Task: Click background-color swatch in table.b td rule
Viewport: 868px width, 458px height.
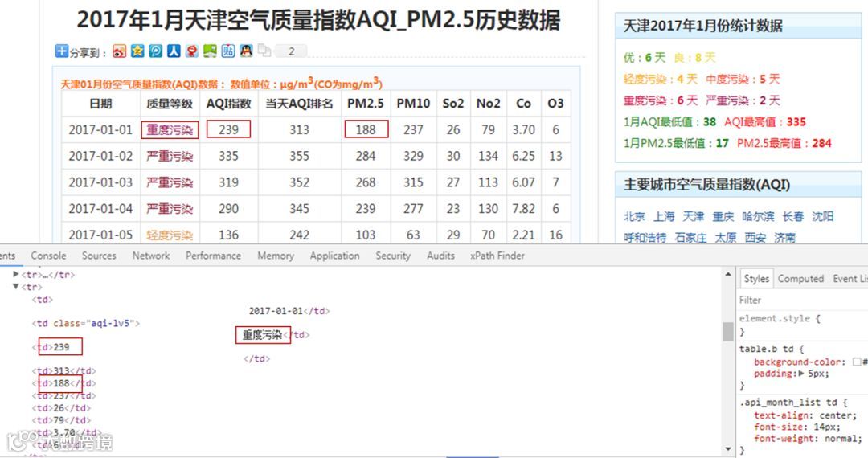Action: coord(857,362)
